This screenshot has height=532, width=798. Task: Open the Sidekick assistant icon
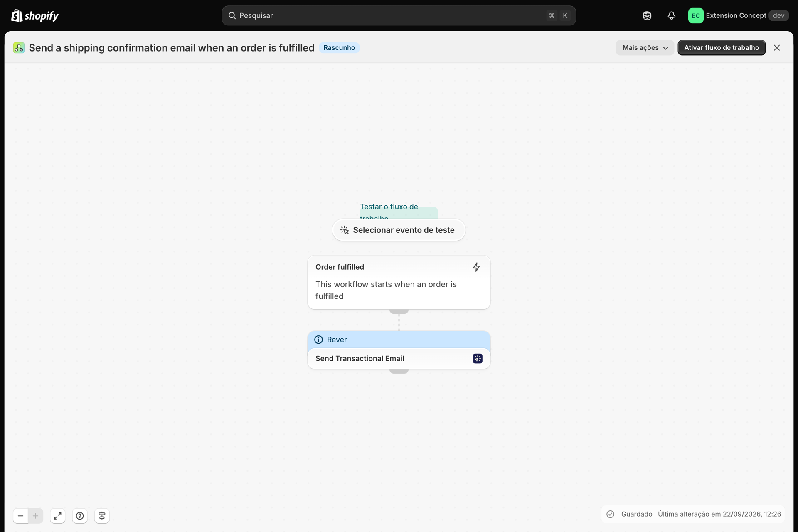[647, 15]
